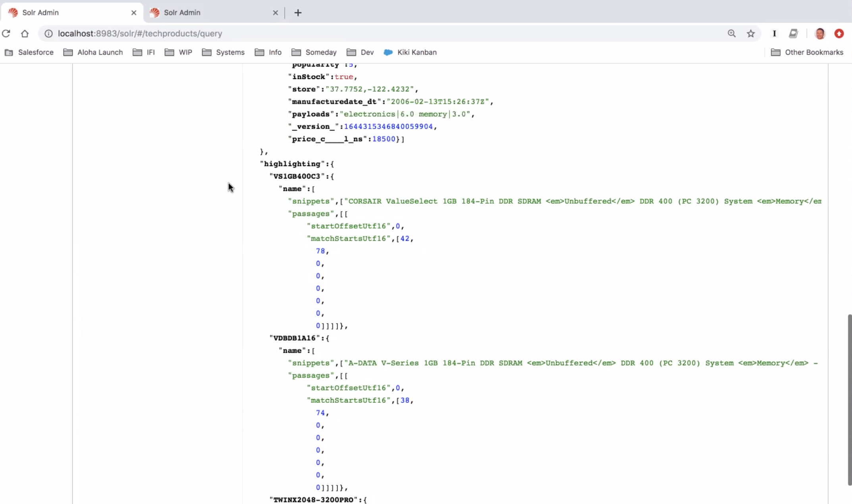Viewport: 852px width, 504px height.
Task: Click the _version_ value 1644315346840059904
Action: (388, 127)
